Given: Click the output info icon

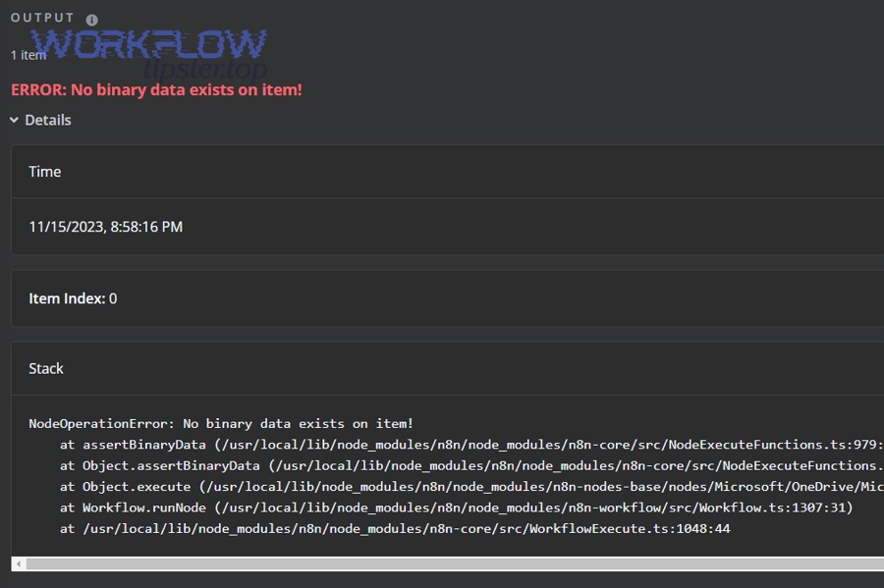Looking at the screenshot, I should (x=92, y=20).
